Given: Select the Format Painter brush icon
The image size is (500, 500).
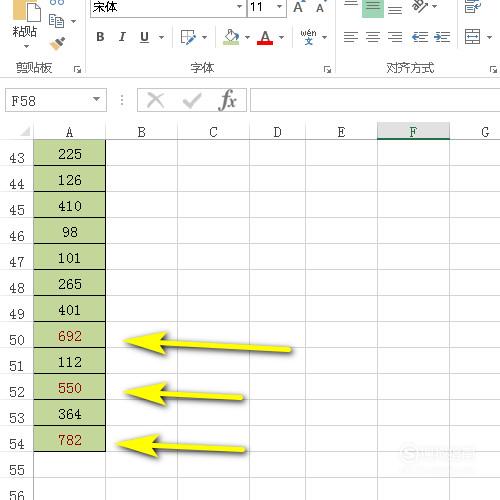Looking at the screenshot, I should (x=57, y=43).
